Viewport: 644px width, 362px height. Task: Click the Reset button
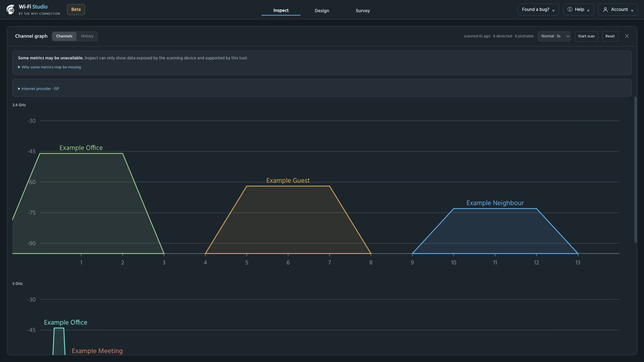click(610, 36)
